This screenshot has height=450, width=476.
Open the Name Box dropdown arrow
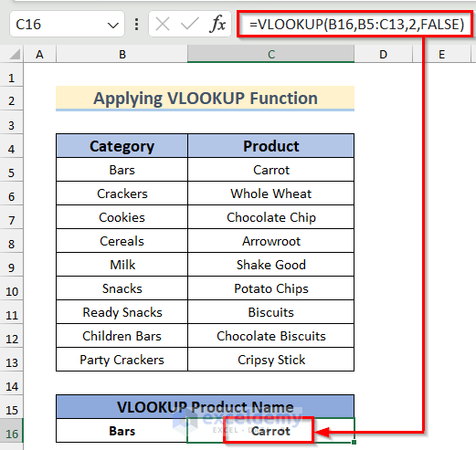113,25
